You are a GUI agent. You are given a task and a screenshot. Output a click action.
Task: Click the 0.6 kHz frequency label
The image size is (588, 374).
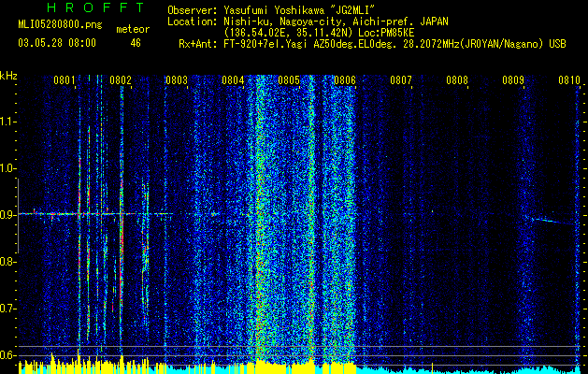pyautogui.click(x=8, y=355)
